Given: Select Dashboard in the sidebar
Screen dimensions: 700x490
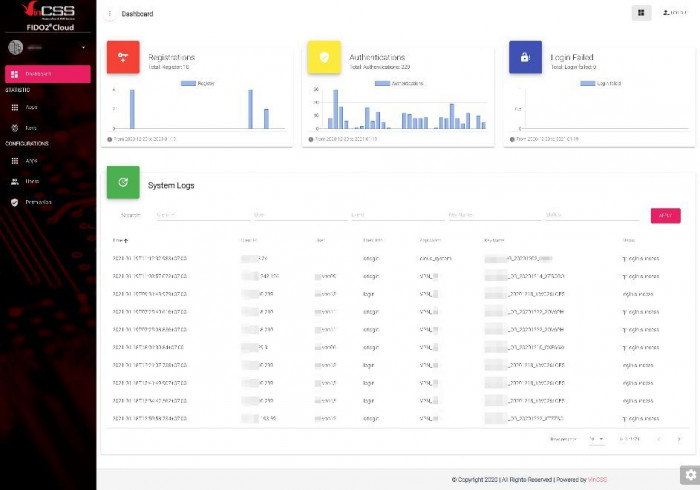Looking at the screenshot, I should tap(48, 74).
